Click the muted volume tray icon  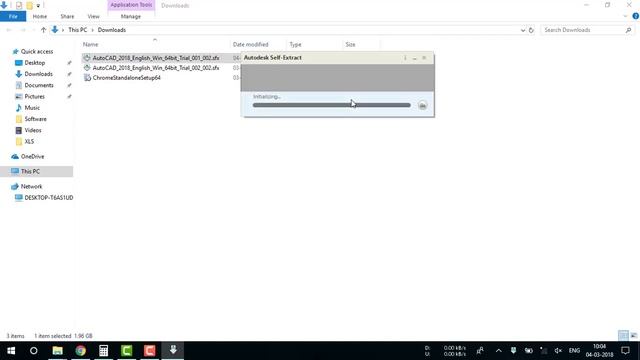(x=558, y=351)
